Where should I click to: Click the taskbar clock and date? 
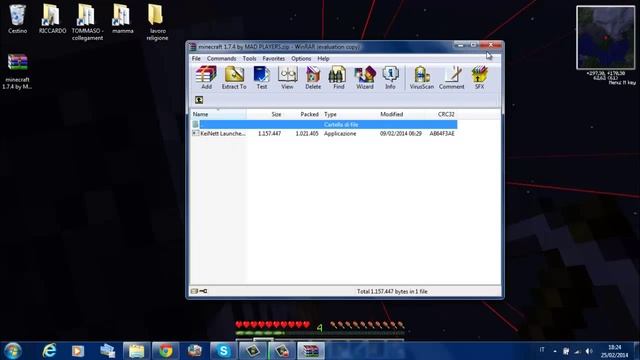coord(614,351)
